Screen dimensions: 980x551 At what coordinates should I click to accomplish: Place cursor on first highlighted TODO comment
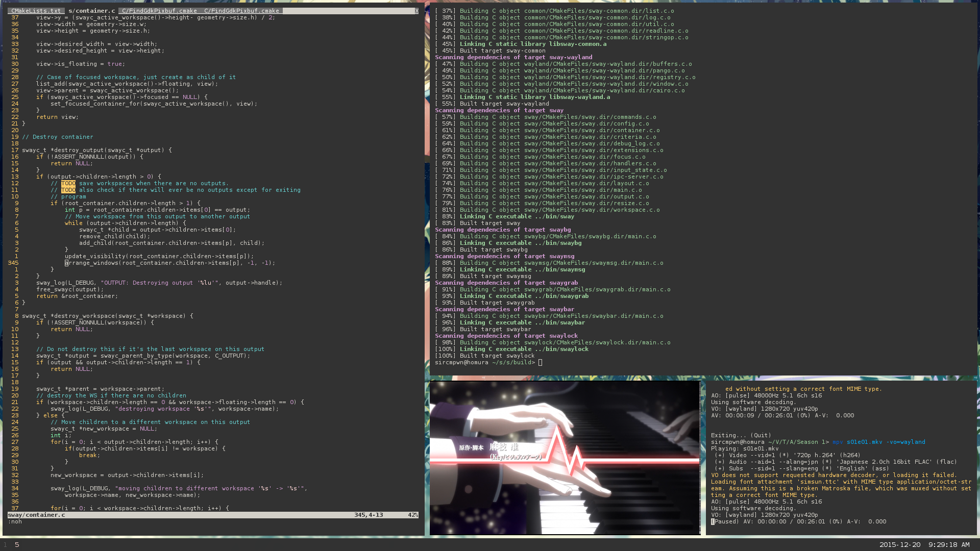point(68,183)
